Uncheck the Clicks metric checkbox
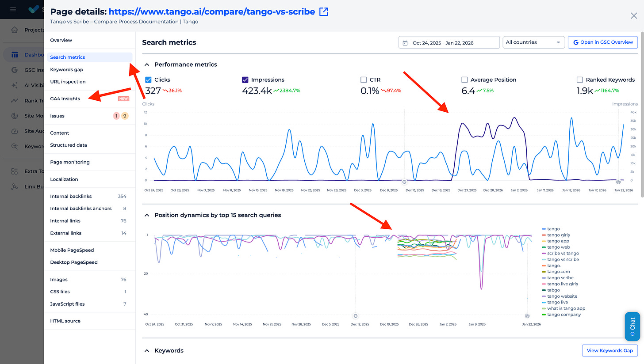644x364 pixels. click(148, 80)
